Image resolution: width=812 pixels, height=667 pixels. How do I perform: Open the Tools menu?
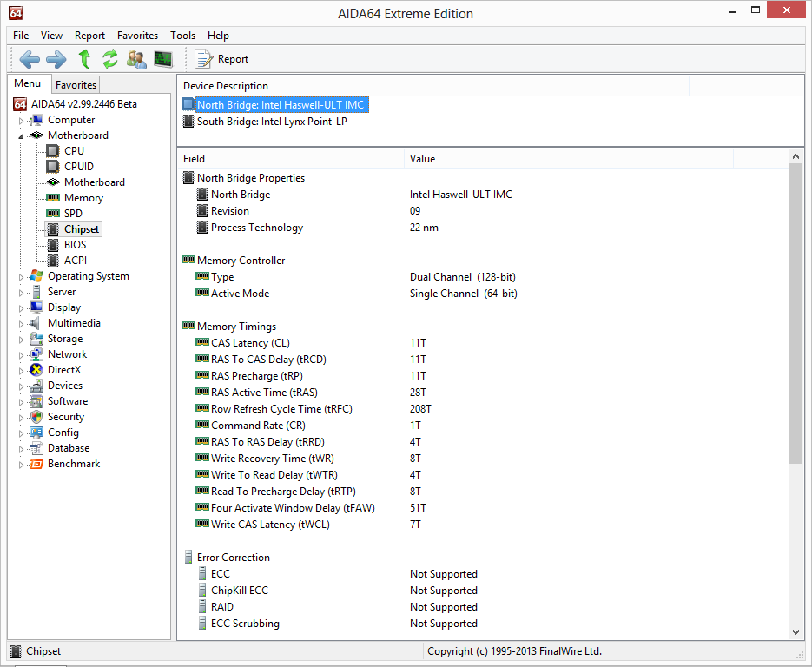(182, 36)
